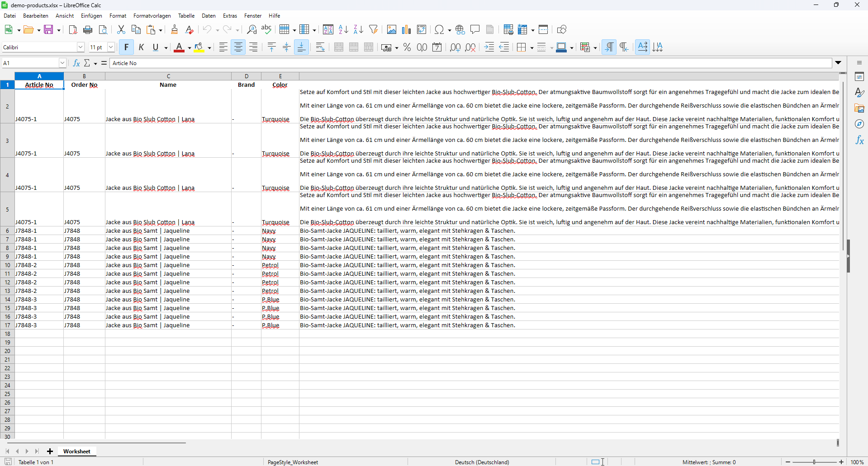Toggle left-to-right text direction

pos(609,47)
